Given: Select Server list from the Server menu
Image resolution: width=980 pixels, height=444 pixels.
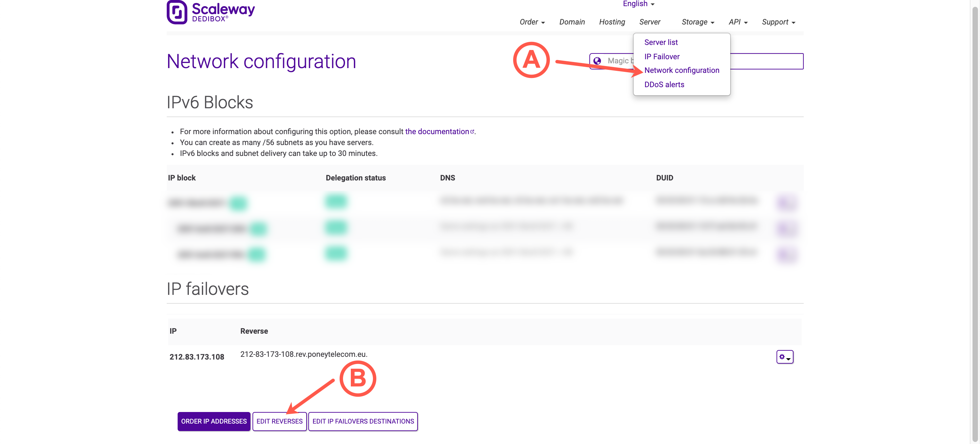Looking at the screenshot, I should pyautogui.click(x=661, y=42).
